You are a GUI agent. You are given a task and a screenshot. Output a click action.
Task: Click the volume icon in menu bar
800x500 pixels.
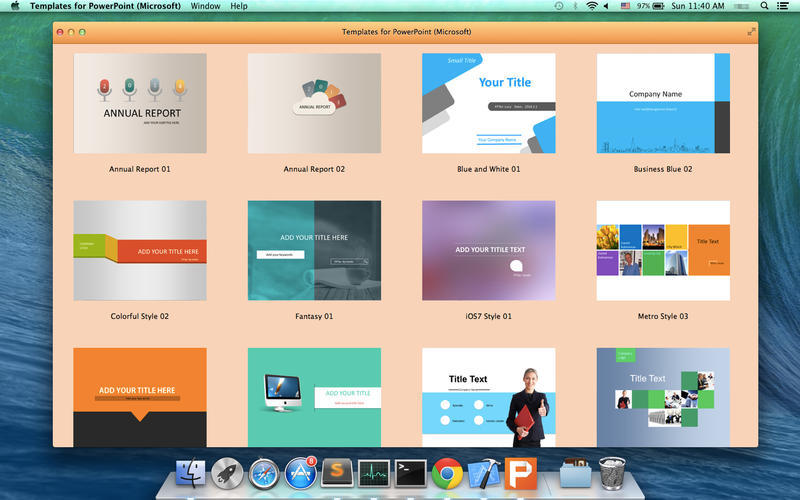pos(606,6)
